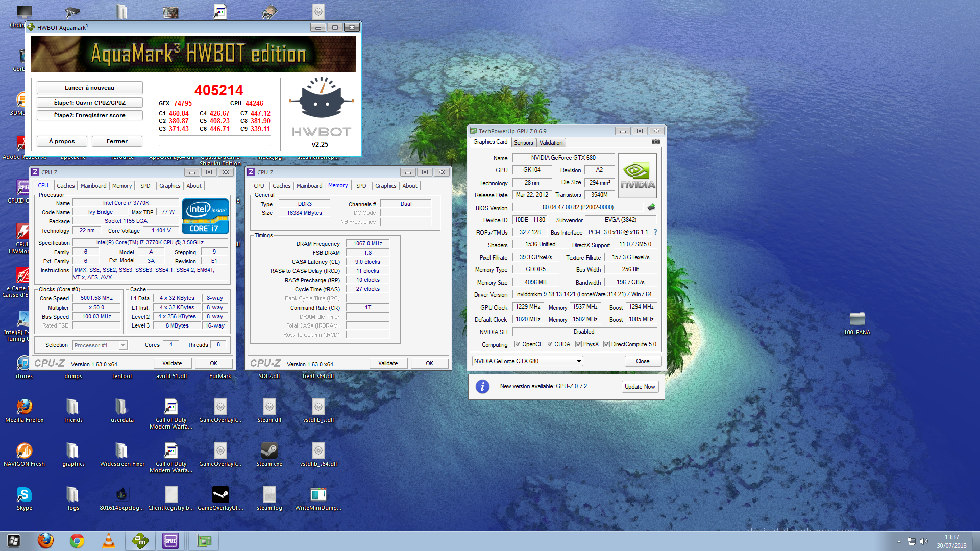Click the Intel Core i7 logo in CPU-Z
The height and width of the screenshot is (551, 980).
click(x=205, y=216)
